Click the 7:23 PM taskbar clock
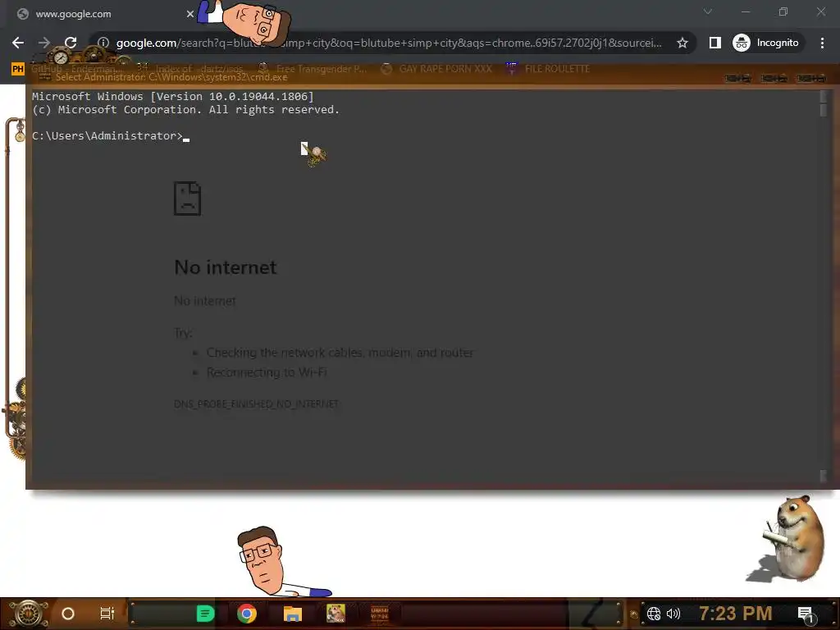 (x=736, y=614)
